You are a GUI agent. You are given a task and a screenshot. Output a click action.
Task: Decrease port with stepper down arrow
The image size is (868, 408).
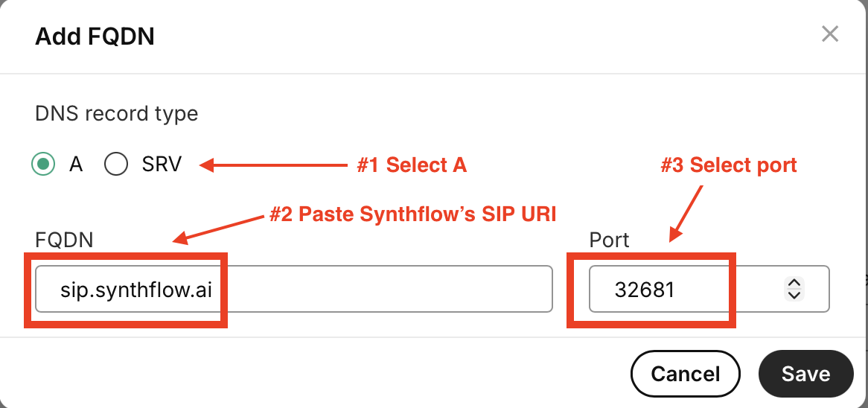tap(794, 295)
